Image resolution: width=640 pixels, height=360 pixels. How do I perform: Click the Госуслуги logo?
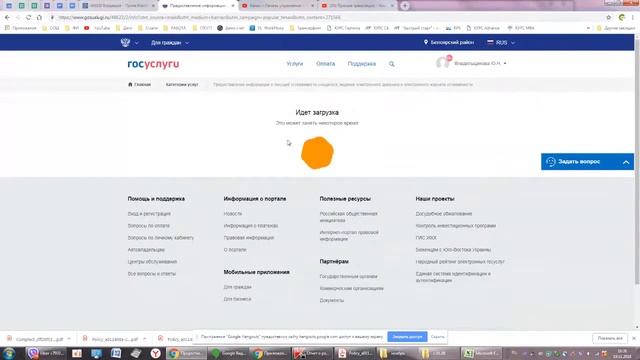[153, 64]
